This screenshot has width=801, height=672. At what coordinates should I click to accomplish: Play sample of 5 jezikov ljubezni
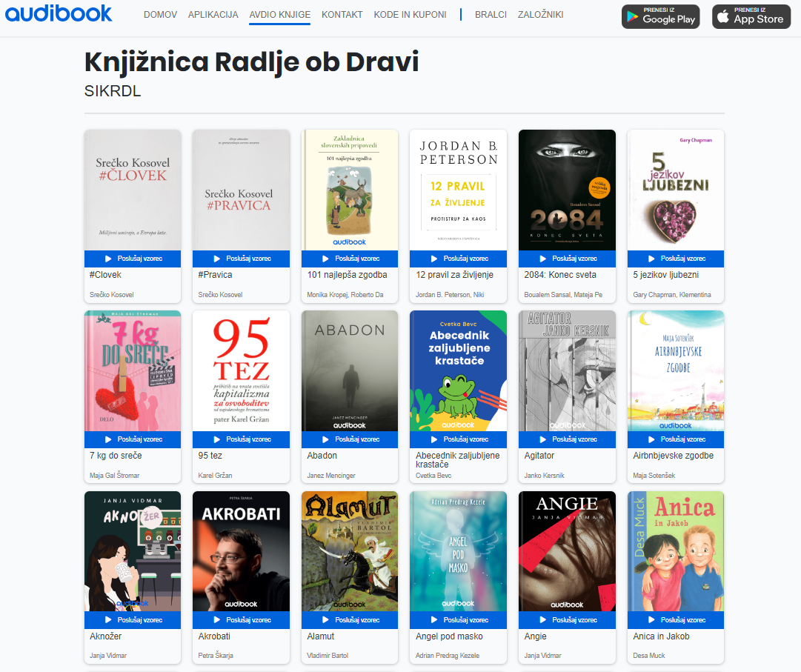(x=676, y=259)
